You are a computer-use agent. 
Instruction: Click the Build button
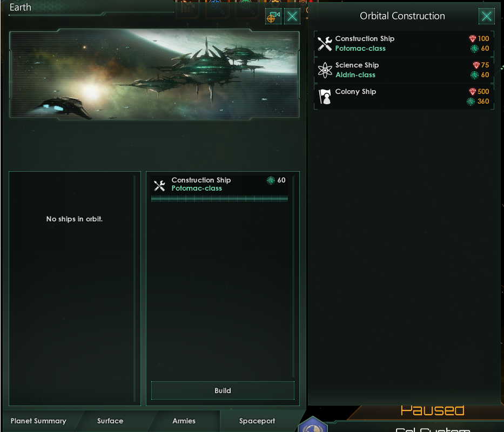[223, 390]
